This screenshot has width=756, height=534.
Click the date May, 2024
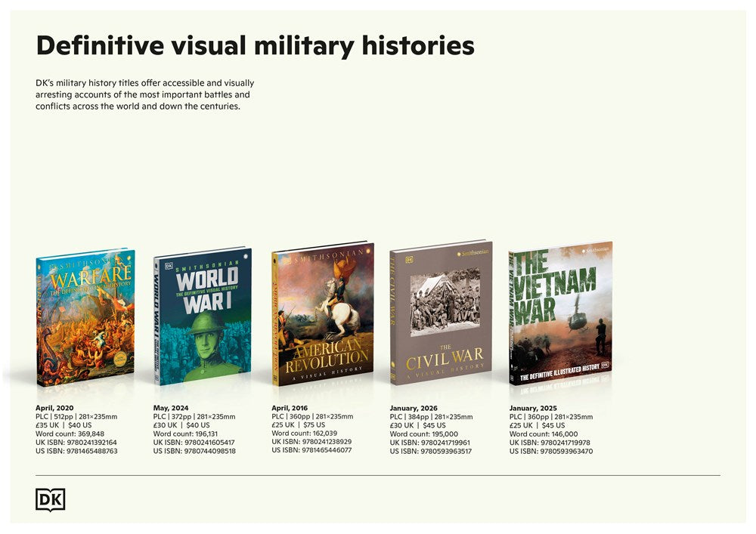[x=171, y=408]
